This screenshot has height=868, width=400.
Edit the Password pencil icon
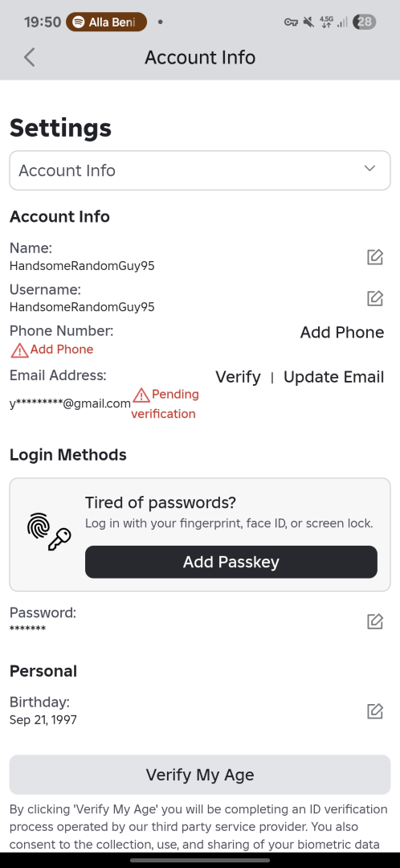pyautogui.click(x=375, y=621)
